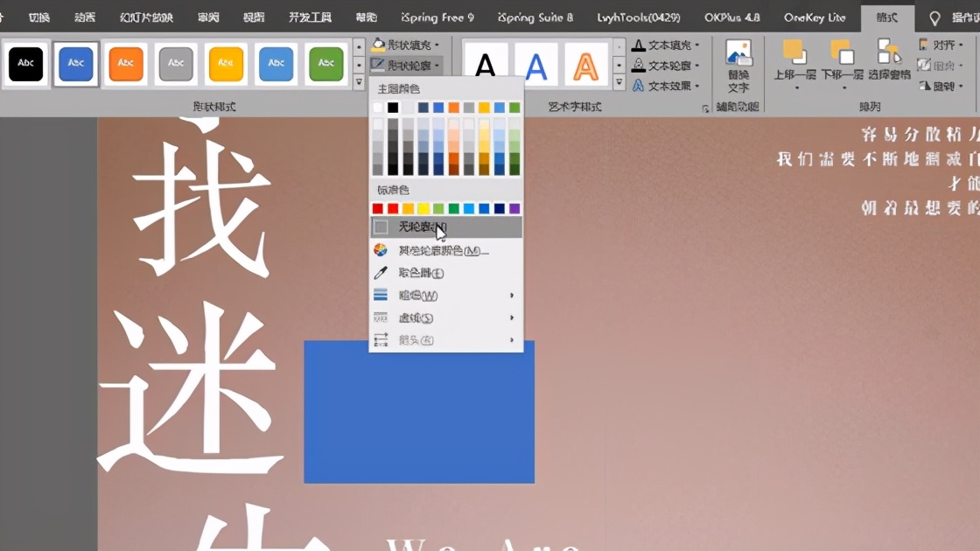This screenshot has height=551, width=980.
Task: Apply the orange Abc shape style
Action: (126, 63)
